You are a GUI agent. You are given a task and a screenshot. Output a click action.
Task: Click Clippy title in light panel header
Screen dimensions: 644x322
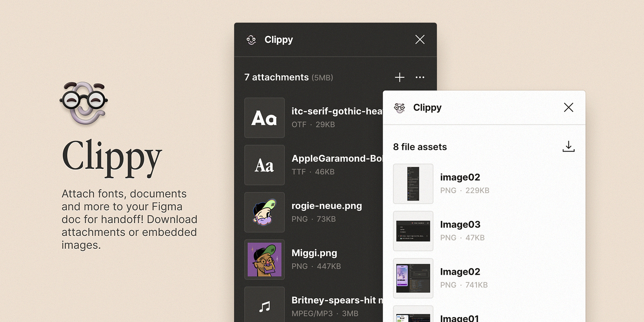(427, 108)
